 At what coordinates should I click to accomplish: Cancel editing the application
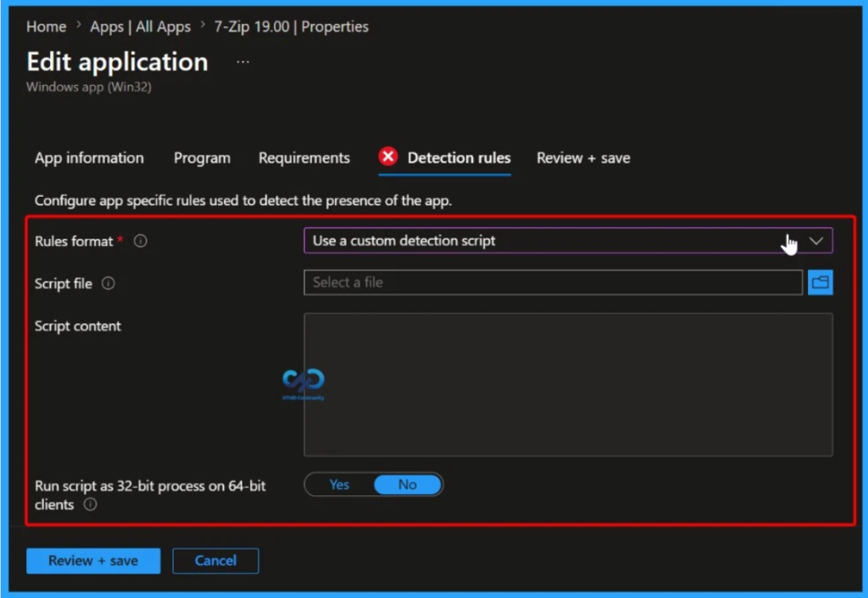click(215, 561)
